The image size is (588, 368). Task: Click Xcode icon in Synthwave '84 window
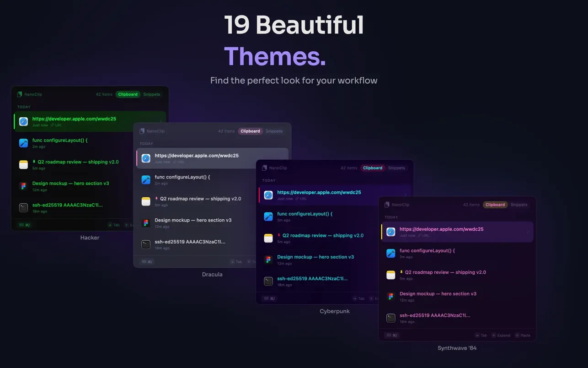(x=391, y=254)
